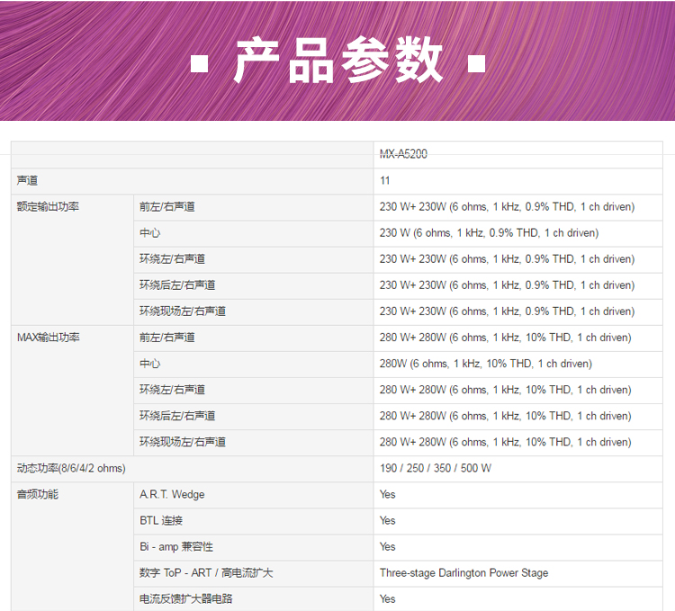Click MAX 280 W+ 280W value for 环绕左/右声道
This screenshot has width=675, height=611.
coord(505,390)
